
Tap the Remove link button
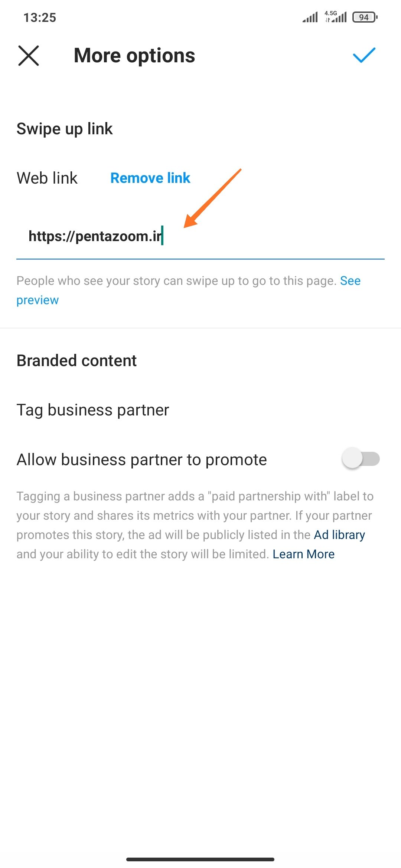click(x=150, y=178)
